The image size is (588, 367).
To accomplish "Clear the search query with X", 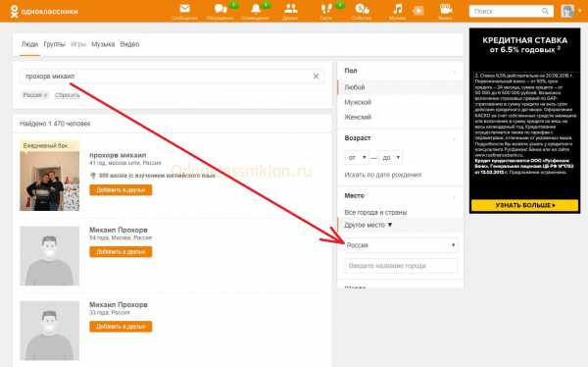I will pos(316,77).
